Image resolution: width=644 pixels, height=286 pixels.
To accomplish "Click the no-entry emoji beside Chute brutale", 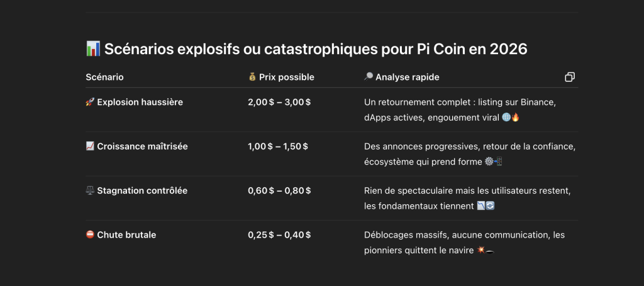I will pos(90,235).
